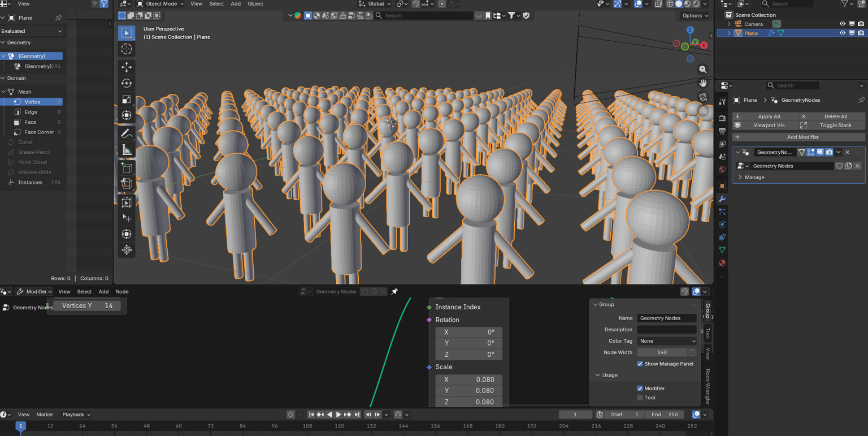Click the spreadsheet filter funnel icon
This screenshot has height=436, width=868.
pos(104,4)
